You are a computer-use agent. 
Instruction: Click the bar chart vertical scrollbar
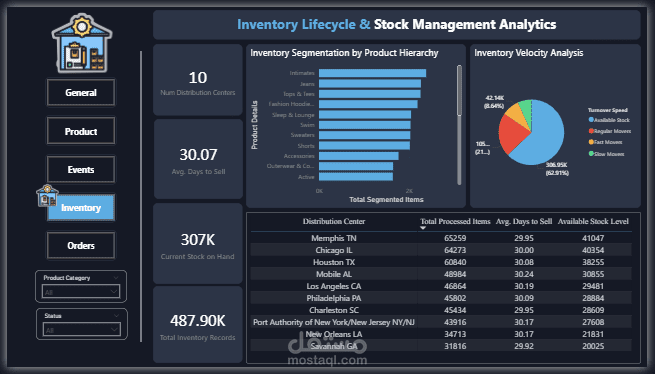(459, 124)
